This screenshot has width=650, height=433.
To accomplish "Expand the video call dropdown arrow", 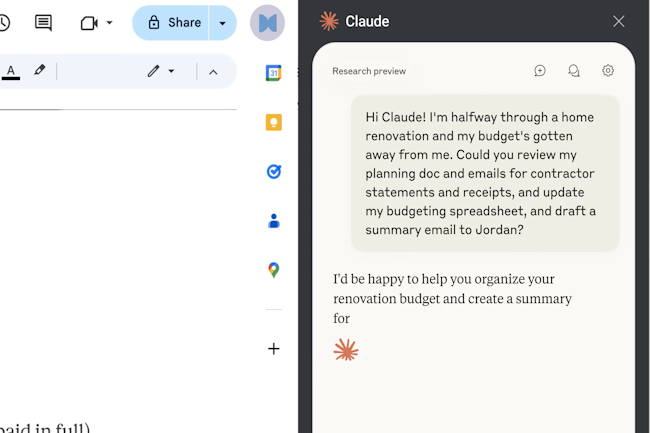I will tap(109, 22).
